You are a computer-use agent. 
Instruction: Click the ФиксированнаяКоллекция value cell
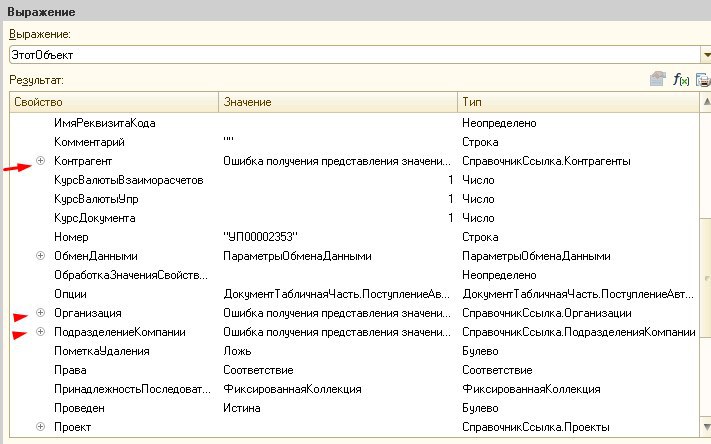click(x=292, y=390)
